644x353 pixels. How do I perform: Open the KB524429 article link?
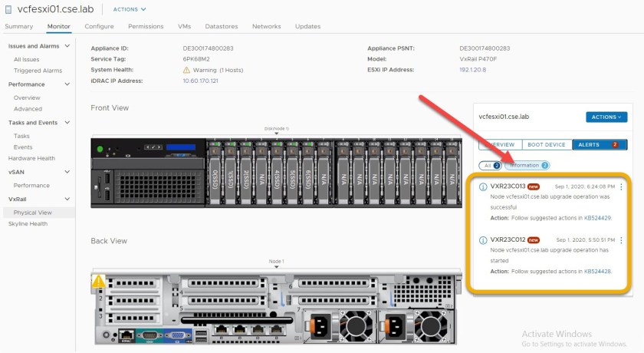598,218
